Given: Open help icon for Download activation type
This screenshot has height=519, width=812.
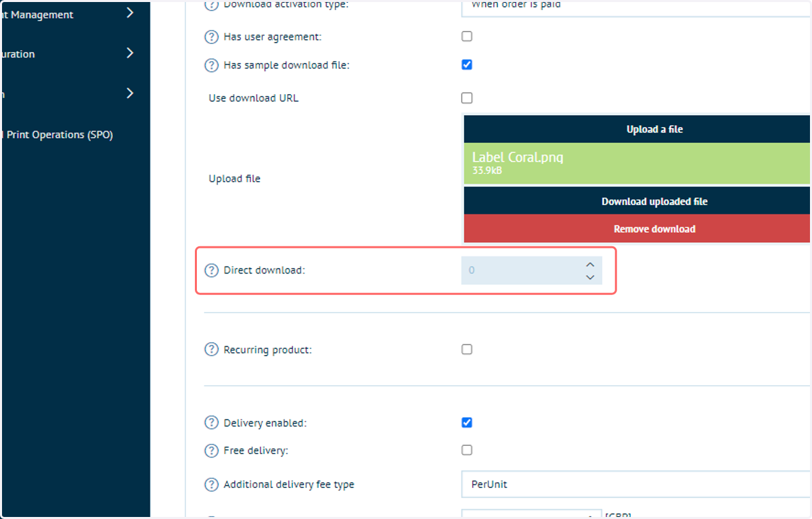Looking at the screenshot, I should point(212,5).
